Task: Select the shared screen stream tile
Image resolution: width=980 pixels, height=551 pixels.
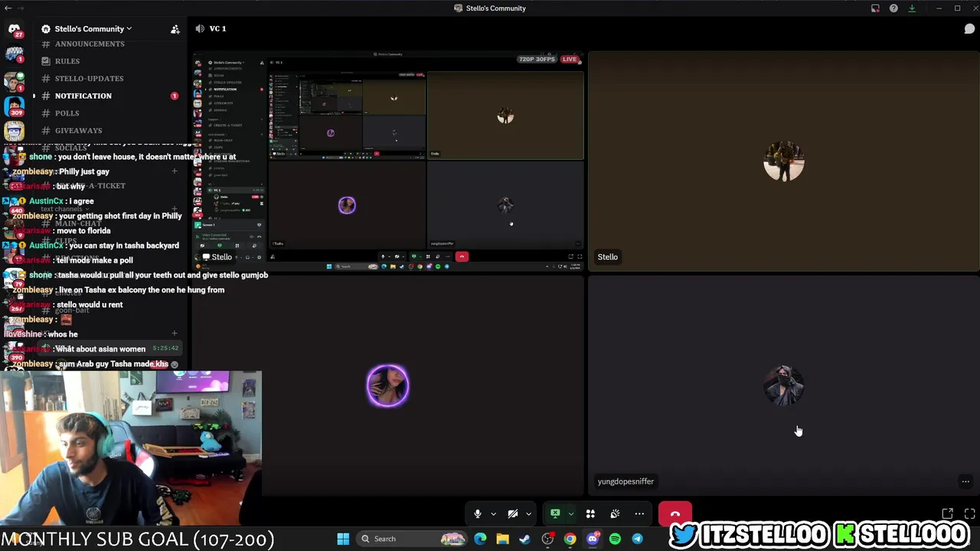Action: tap(387, 161)
